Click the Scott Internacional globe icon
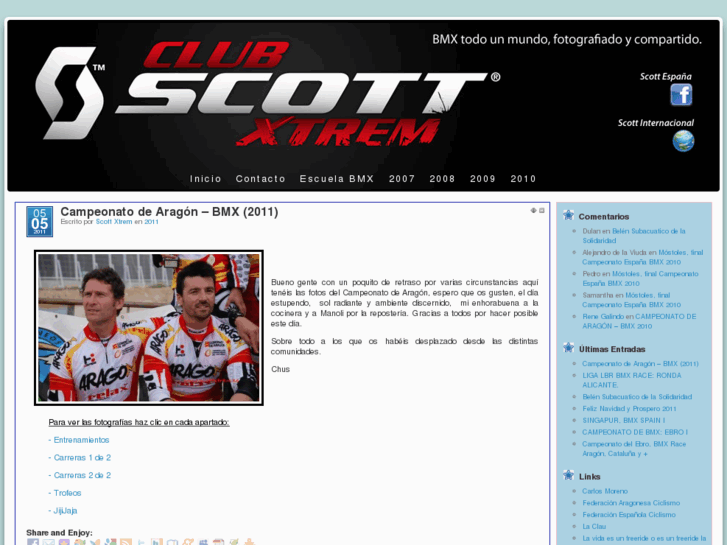Viewport: 727px width, 545px height. (683, 141)
